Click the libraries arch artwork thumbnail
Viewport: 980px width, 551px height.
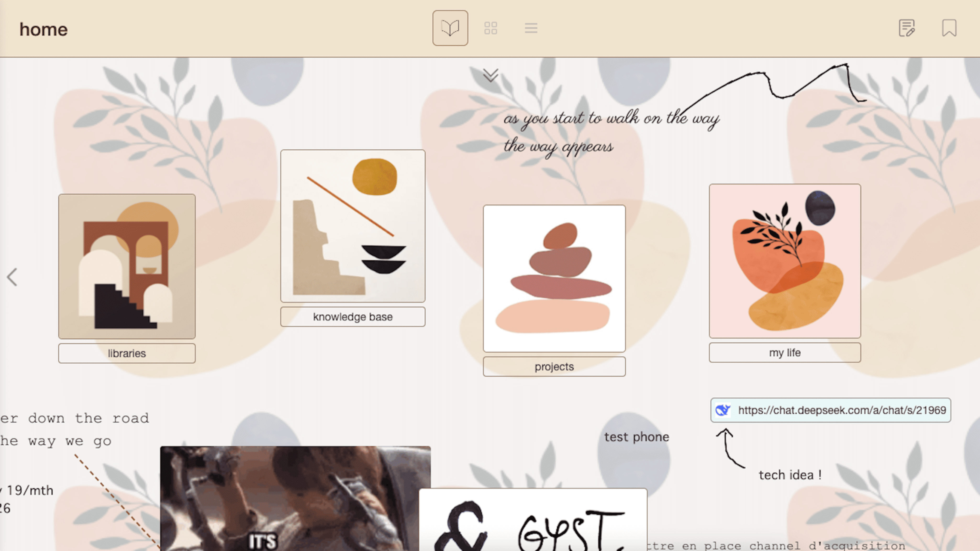[127, 266]
